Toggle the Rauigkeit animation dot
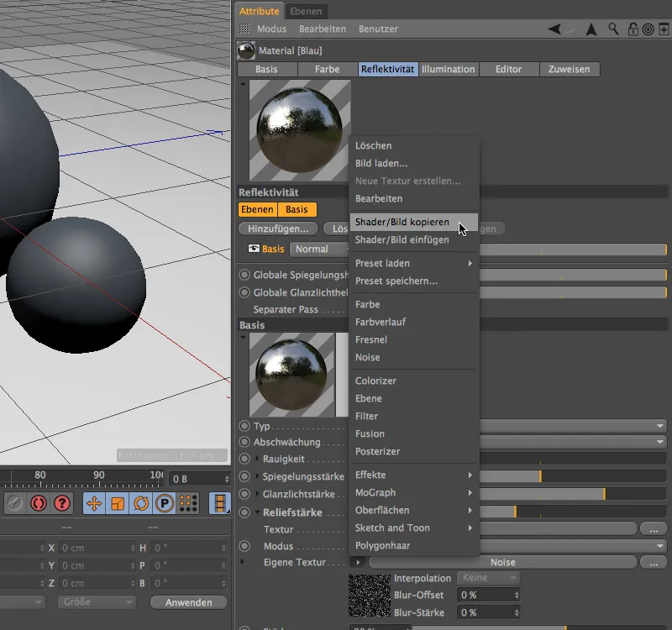The width and height of the screenshot is (672, 630). point(244,459)
